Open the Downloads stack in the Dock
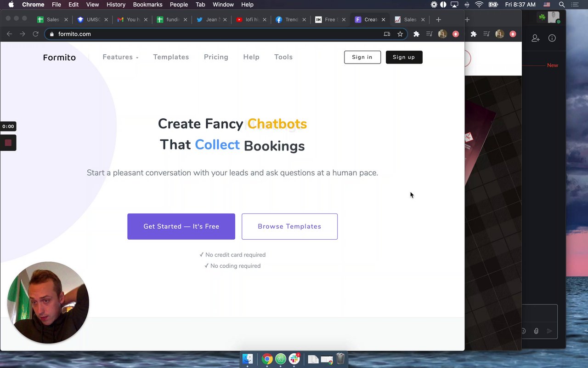 313,359
